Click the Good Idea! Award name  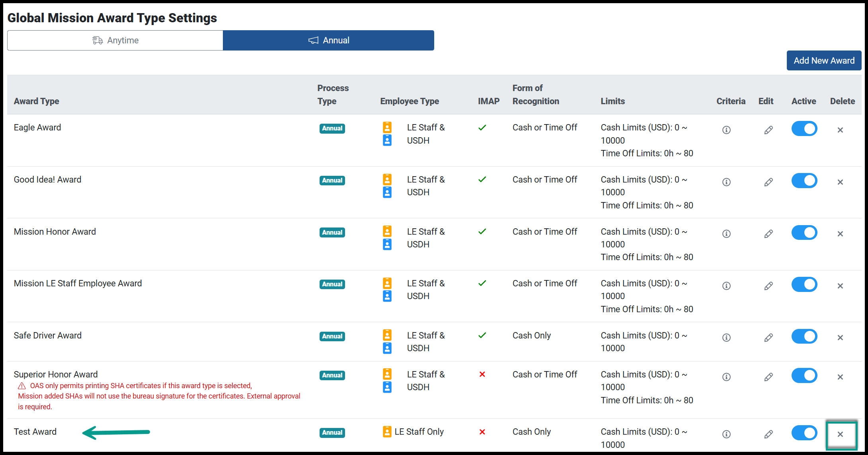[47, 179]
